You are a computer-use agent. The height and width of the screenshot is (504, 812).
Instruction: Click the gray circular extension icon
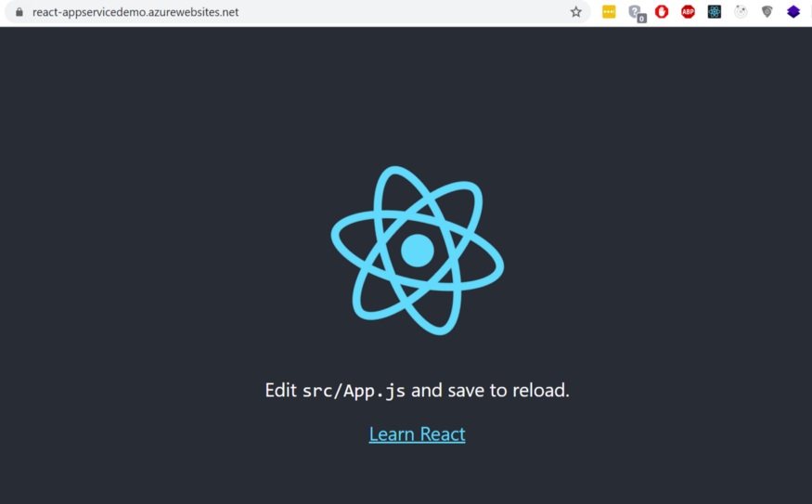point(740,12)
